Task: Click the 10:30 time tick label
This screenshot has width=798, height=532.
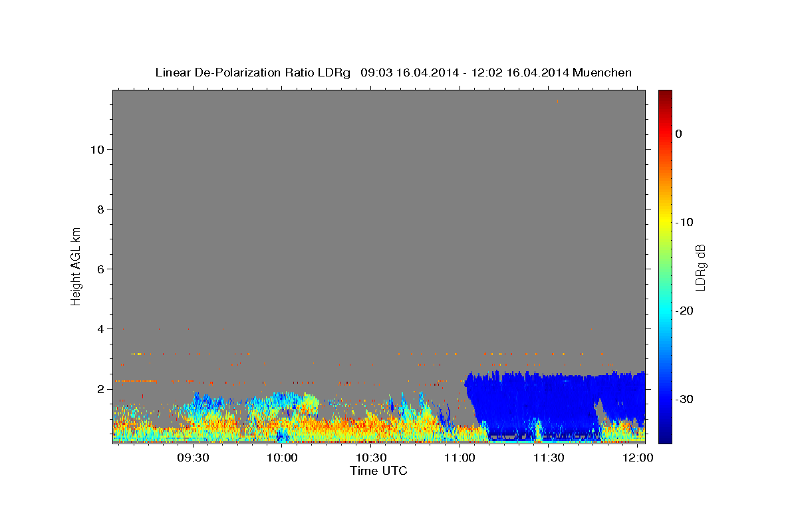Action: [x=371, y=458]
